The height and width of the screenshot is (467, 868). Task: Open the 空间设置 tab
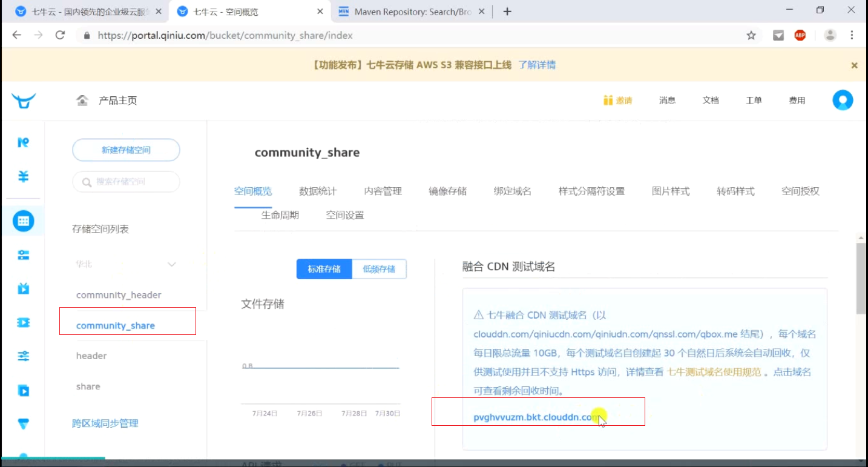point(345,215)
